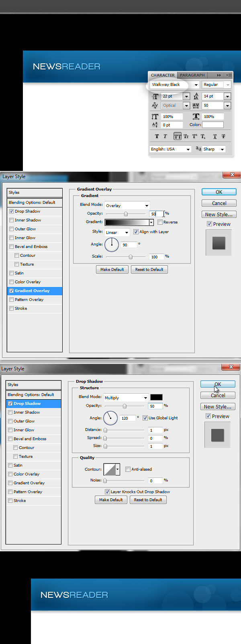Click Make Default in Gradient Overlay dialog

(x=112, y=269)
